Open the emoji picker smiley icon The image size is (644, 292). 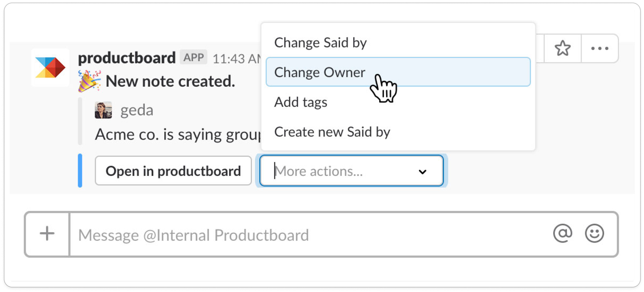[x=594, y=233]
